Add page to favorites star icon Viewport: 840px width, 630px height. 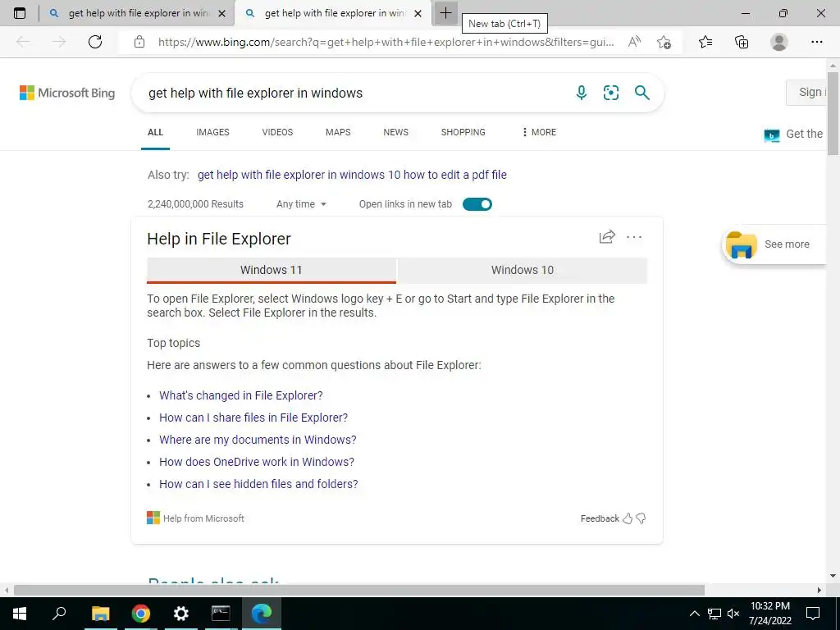664,43
